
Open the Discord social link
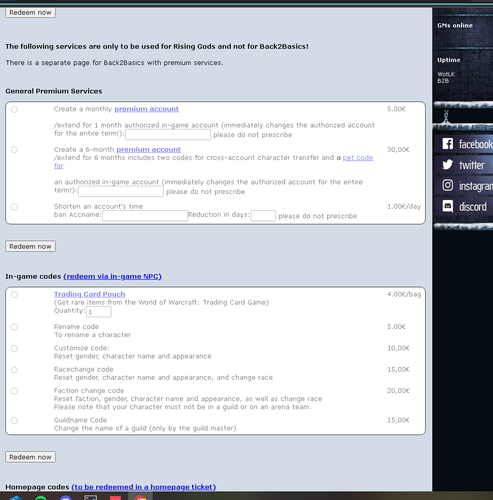464,206
